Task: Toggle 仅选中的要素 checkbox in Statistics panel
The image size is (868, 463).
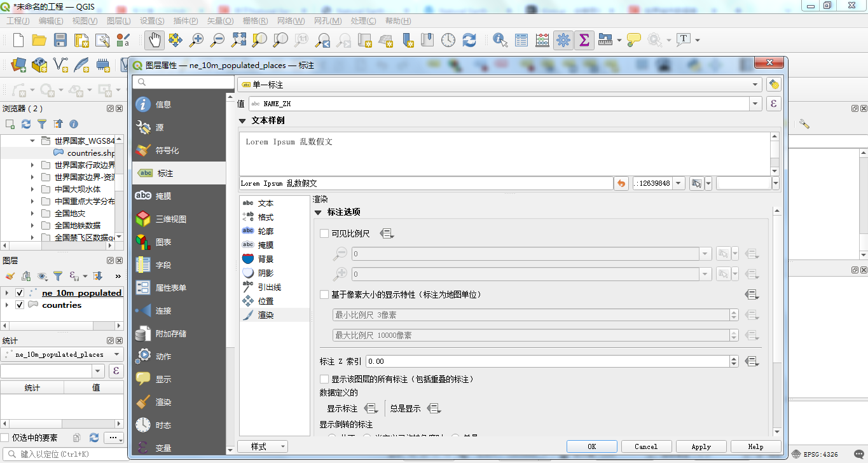Action: (5, 438)
